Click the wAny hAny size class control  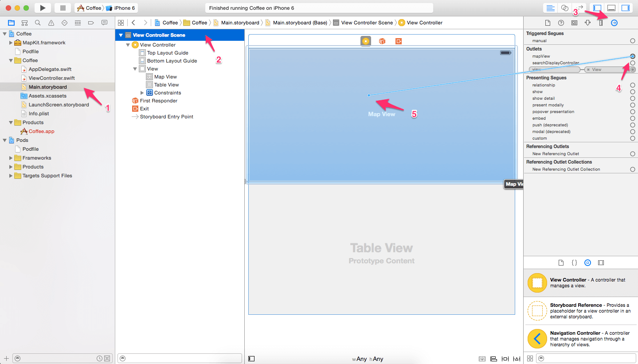[368, 359]
